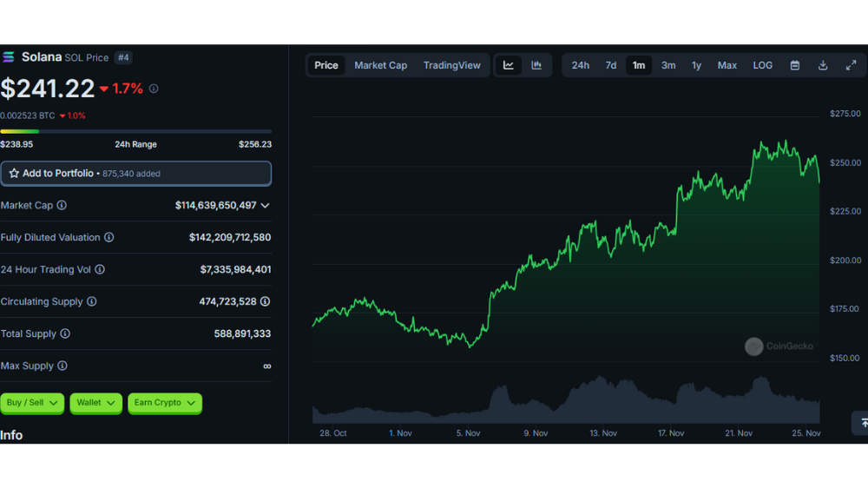This screenshot has width=868, height=488.
Task: Click Add to Portfolio button
Action: (x=136, y=174)
